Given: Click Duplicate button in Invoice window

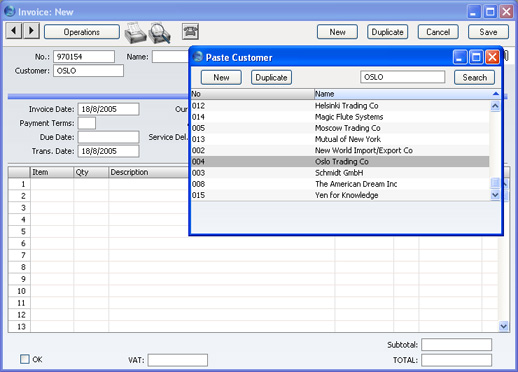Looking at the screenshot, I should [387, 32].
